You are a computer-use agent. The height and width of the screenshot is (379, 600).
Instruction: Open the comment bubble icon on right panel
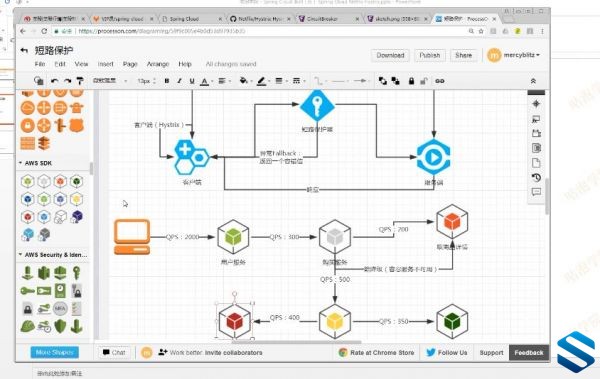pos(536,192)
